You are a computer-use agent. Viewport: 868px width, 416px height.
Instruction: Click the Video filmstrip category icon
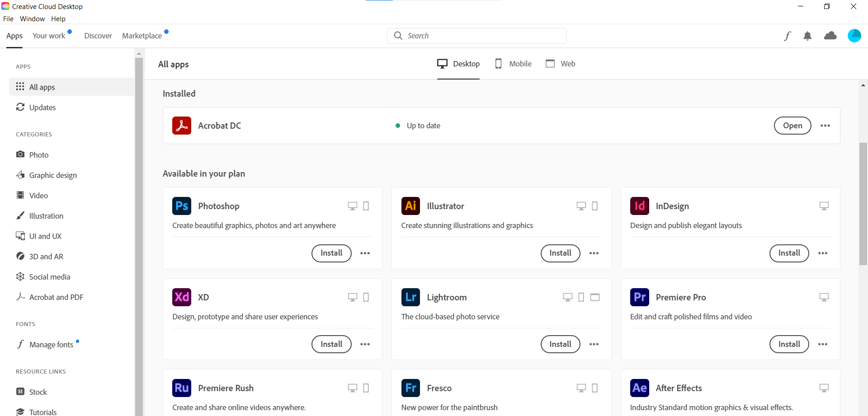click(20, 195)
